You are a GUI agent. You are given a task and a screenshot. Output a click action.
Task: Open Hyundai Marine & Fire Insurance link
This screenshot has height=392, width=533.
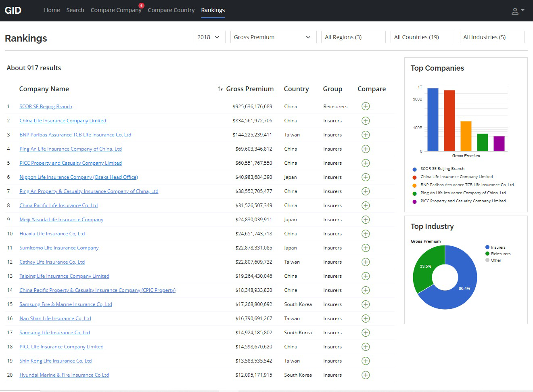(x=64, y=375)
